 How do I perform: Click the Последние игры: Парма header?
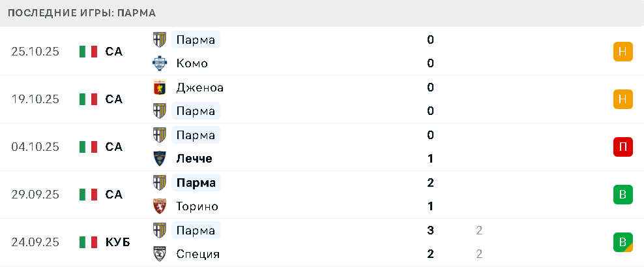click(x=81, y=13)
